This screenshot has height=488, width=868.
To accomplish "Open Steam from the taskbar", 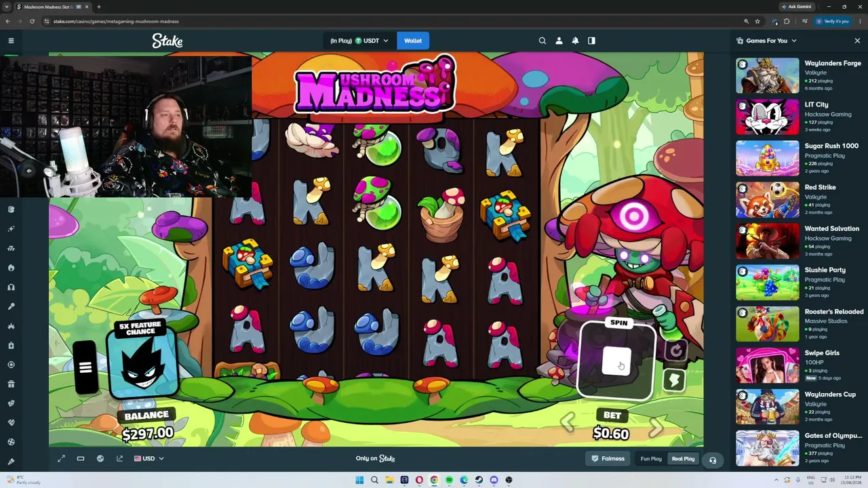I will tap(479, 480).
